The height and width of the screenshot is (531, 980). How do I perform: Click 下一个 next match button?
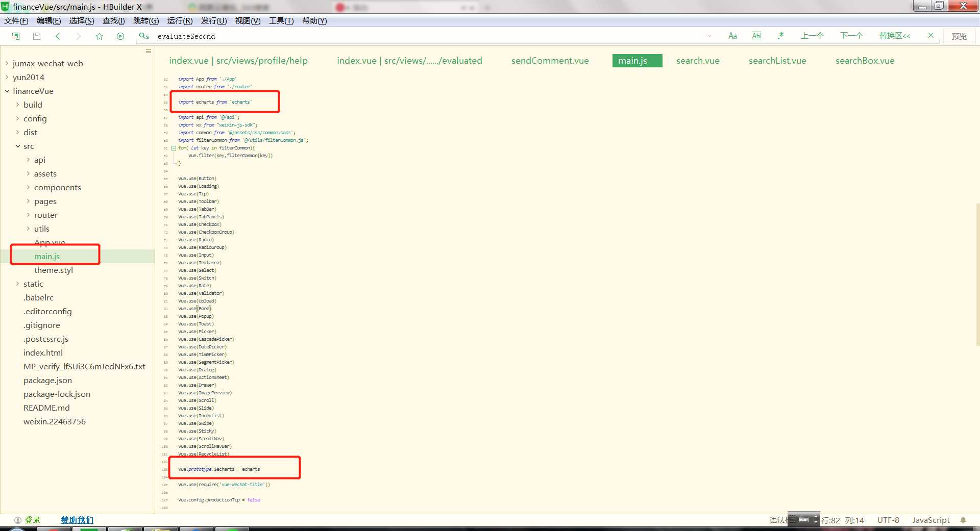tap(851, 36)
